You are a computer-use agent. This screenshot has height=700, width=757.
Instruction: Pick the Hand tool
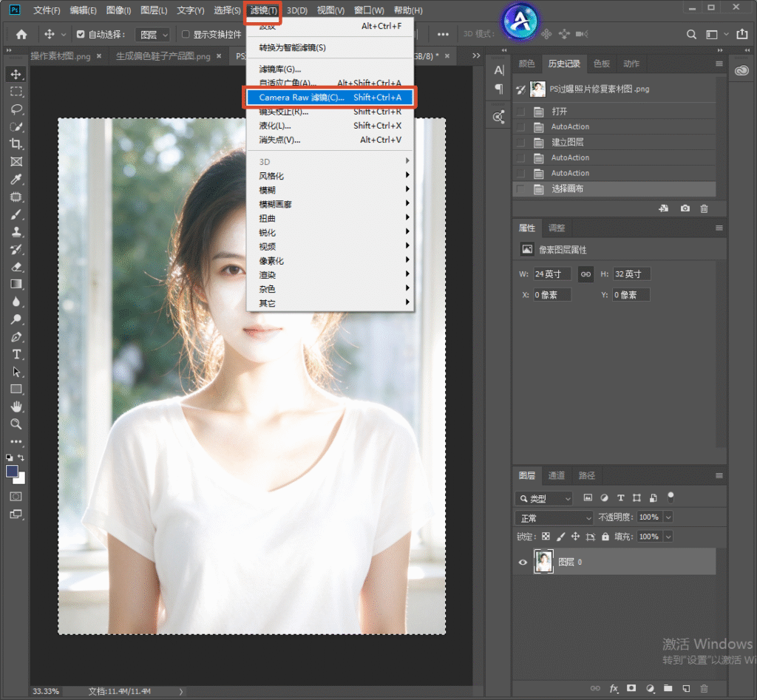click(16, 407)
